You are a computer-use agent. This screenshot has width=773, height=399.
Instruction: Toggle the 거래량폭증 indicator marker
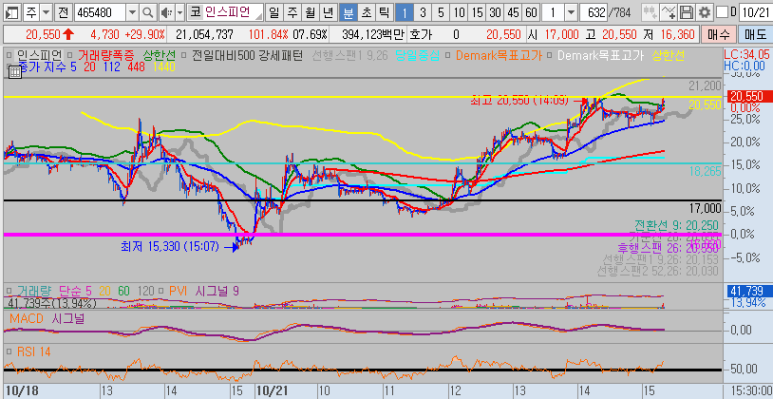point(71,55)
